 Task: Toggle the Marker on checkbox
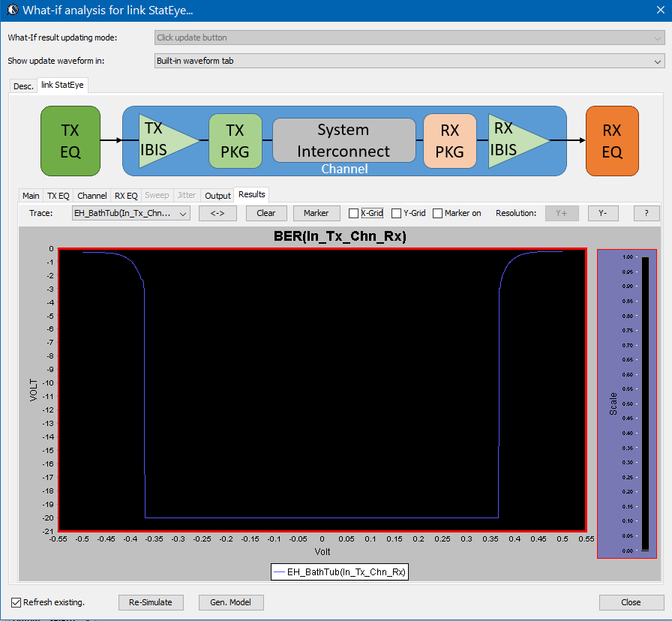pyautogui.click(x=438, y=214)
